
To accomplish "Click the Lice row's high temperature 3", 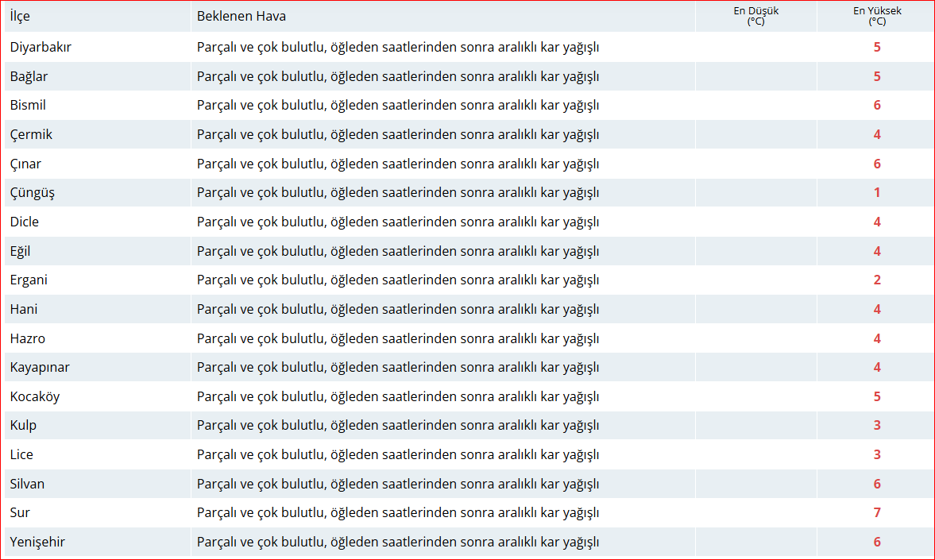I will pyautogui.click(x=877, y=455).
